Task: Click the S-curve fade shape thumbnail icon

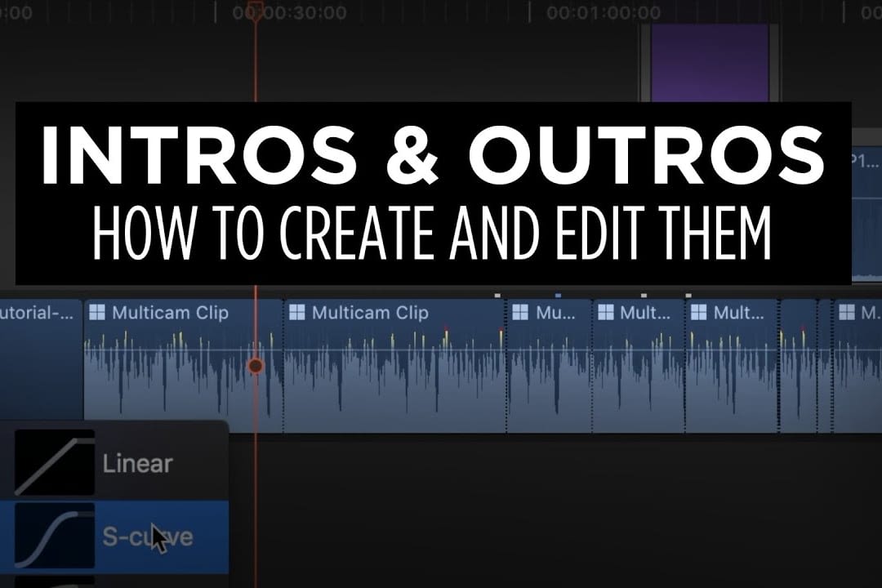Action: click(x=55, y=537)
